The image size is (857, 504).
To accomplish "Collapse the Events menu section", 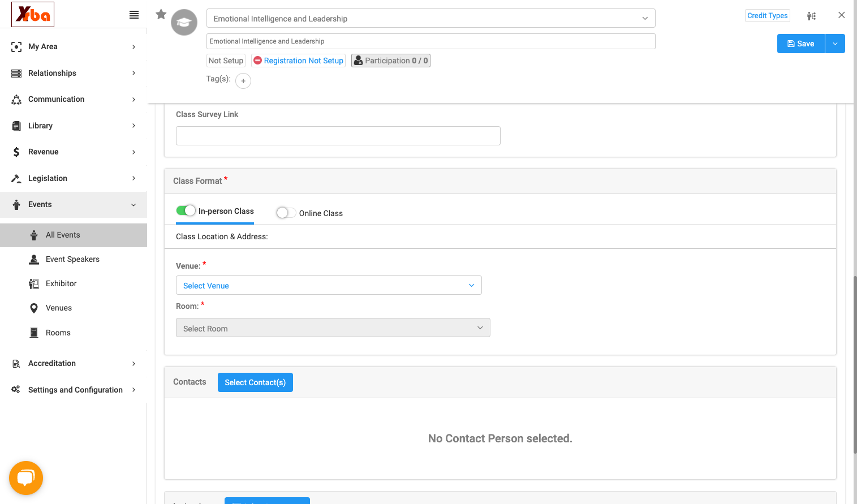I will click(74, 205).
